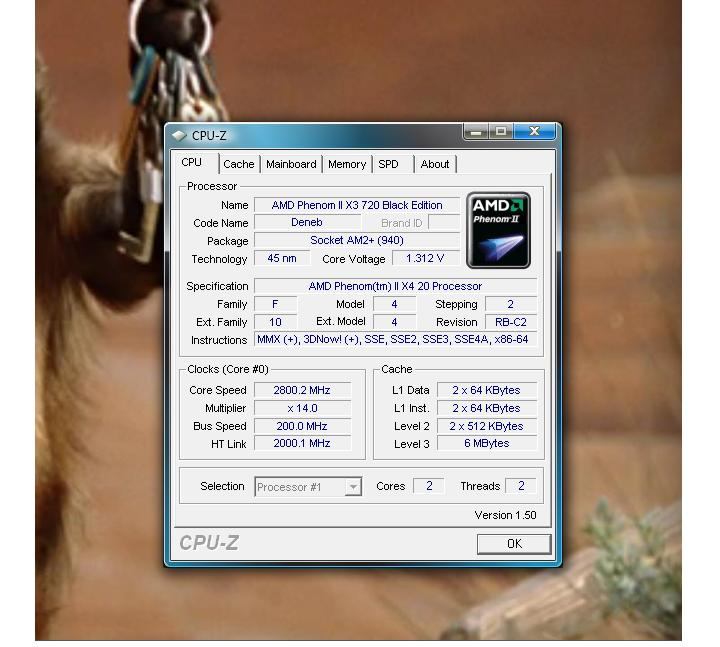Click the Multiplier value x 14.0

[x=302, y=408]
